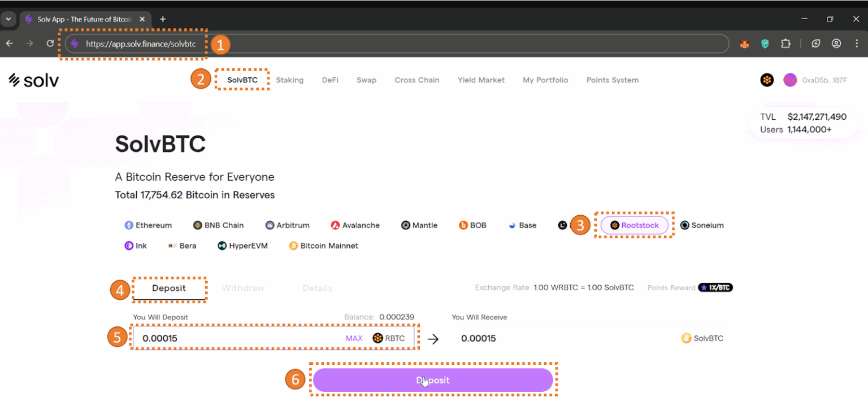Go to the Staking page
Viewport: 868px width, 419px height.
pyautogui.click(x=290, y=80)
